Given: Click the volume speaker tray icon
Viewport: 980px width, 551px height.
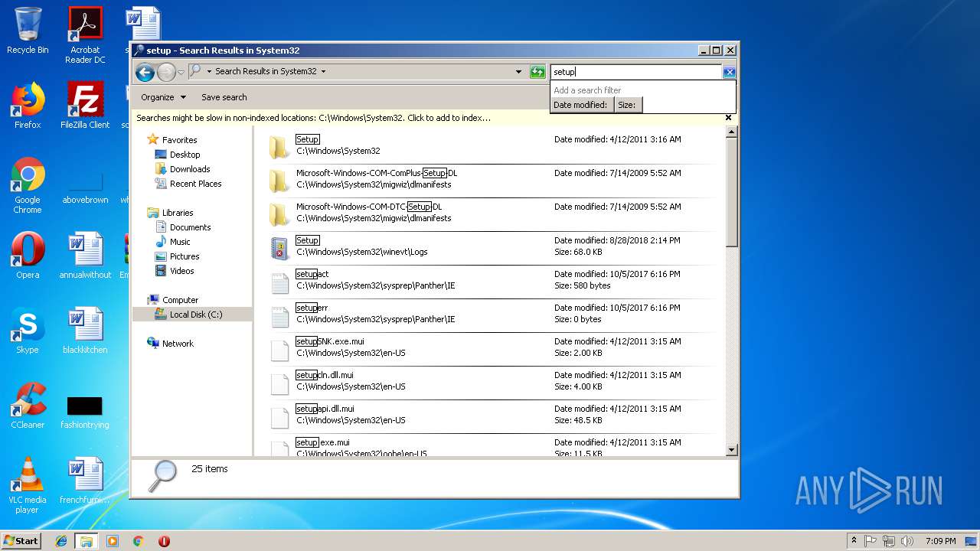Looking at the screenshot, I should click(x=907, y=541).
